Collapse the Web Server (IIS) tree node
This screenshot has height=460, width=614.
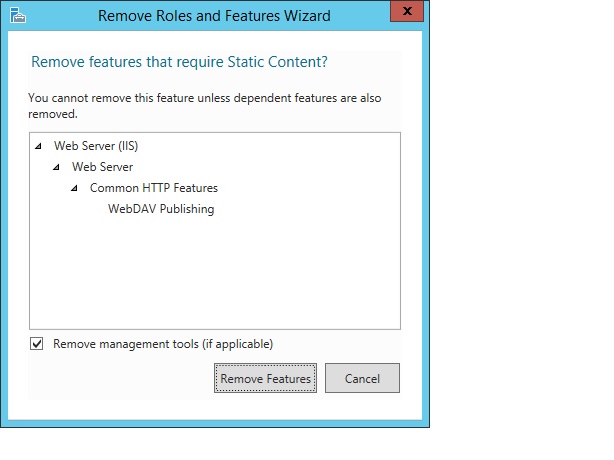tap(38, 146)
